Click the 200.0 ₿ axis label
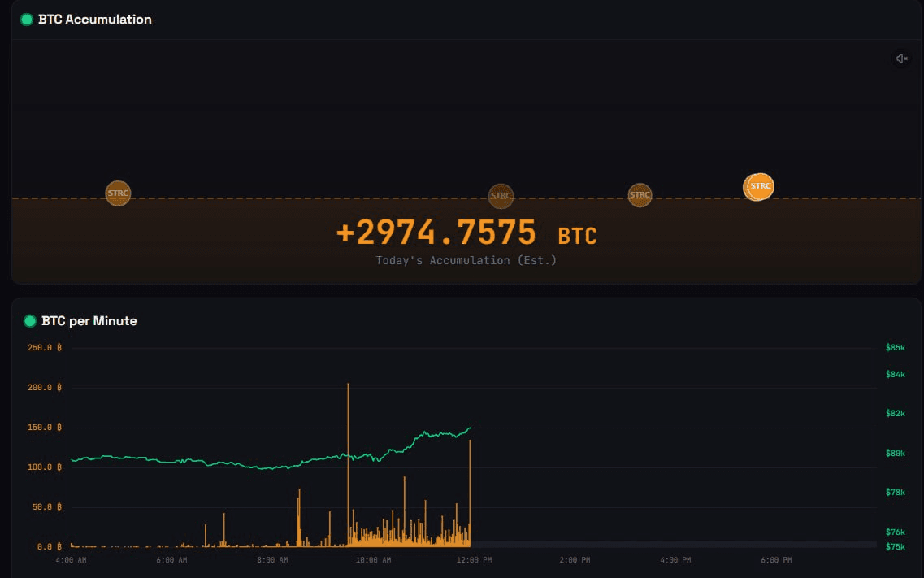The width and height of the screenshot is (924, 578). (x=44, y=388)
